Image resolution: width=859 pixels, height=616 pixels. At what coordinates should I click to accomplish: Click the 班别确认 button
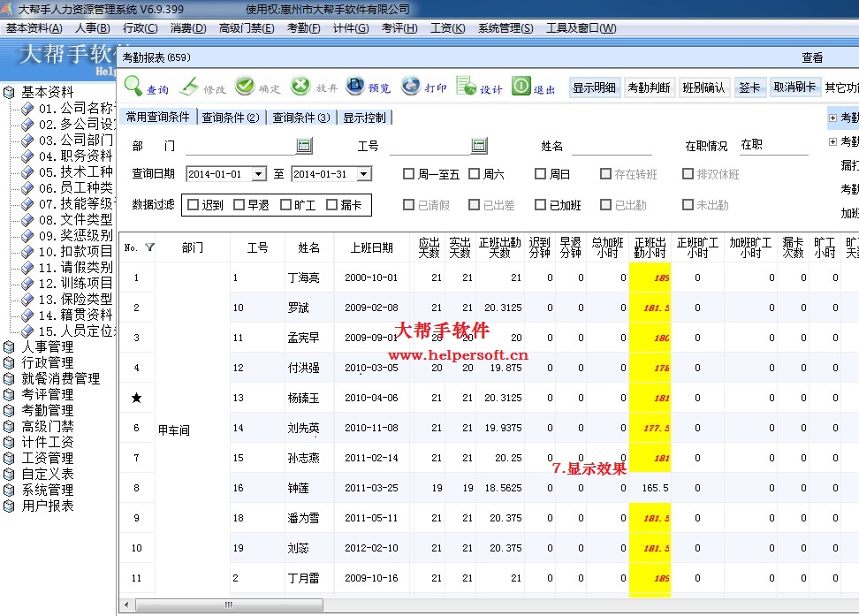pyautogui.click(x=704, y=87)
